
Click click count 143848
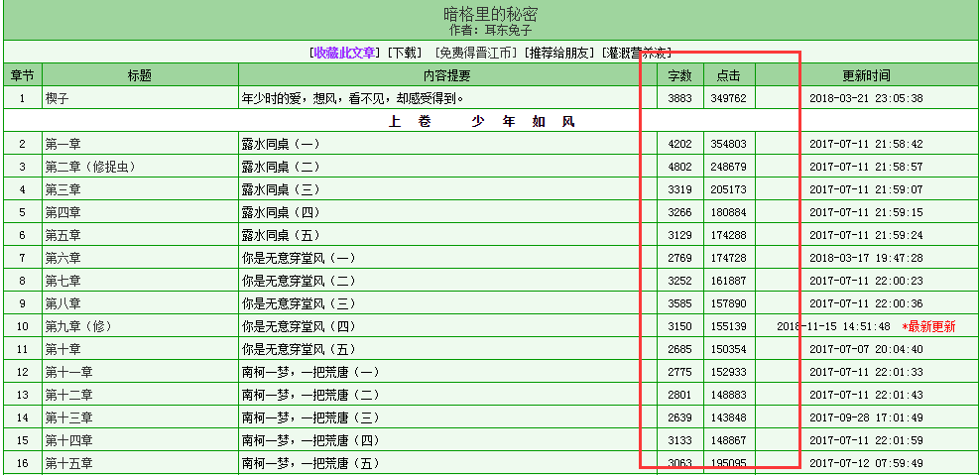coord(729,418)
